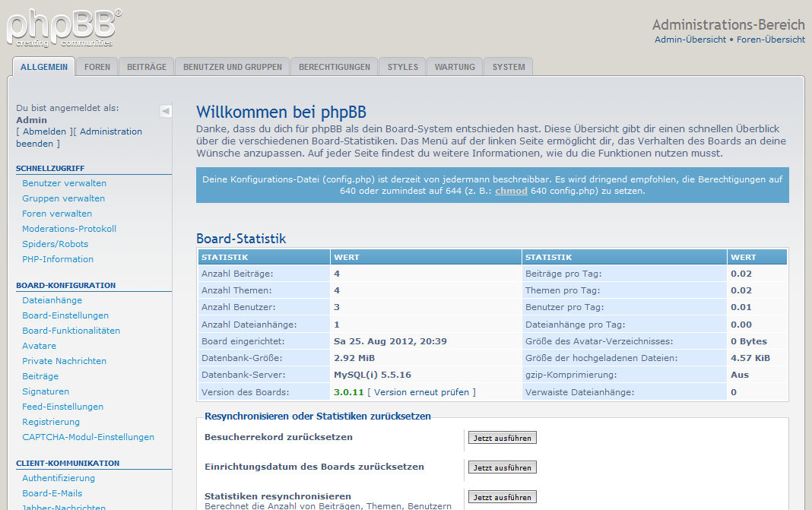This screenshot has height=510, width=812.
Task: Open the Foren tab
Action: pos(97,67)
